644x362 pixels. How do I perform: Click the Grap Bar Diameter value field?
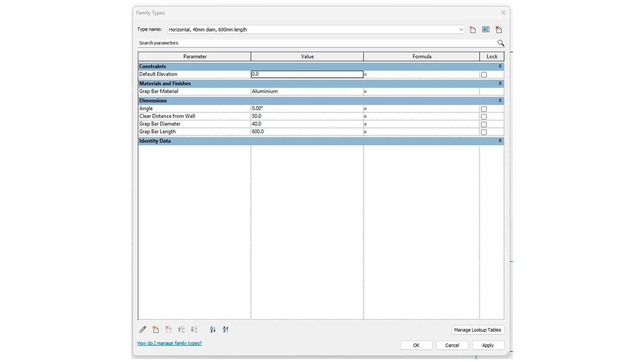pos(307,124)
